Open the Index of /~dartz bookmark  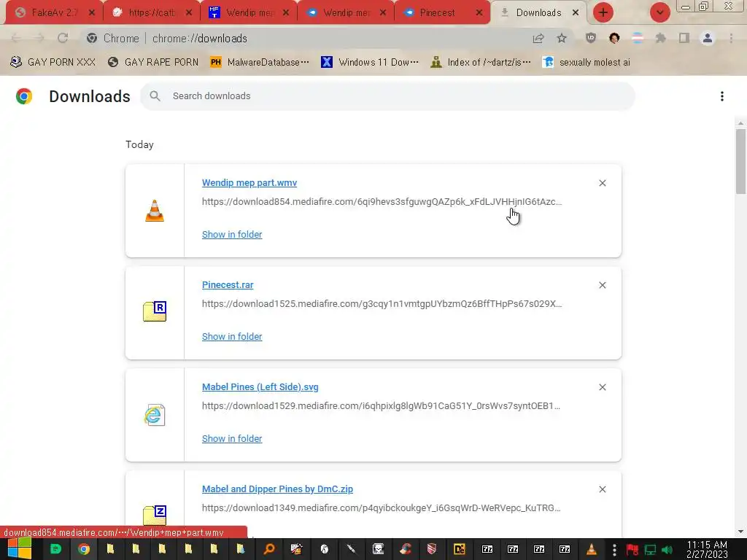(481, 63)
